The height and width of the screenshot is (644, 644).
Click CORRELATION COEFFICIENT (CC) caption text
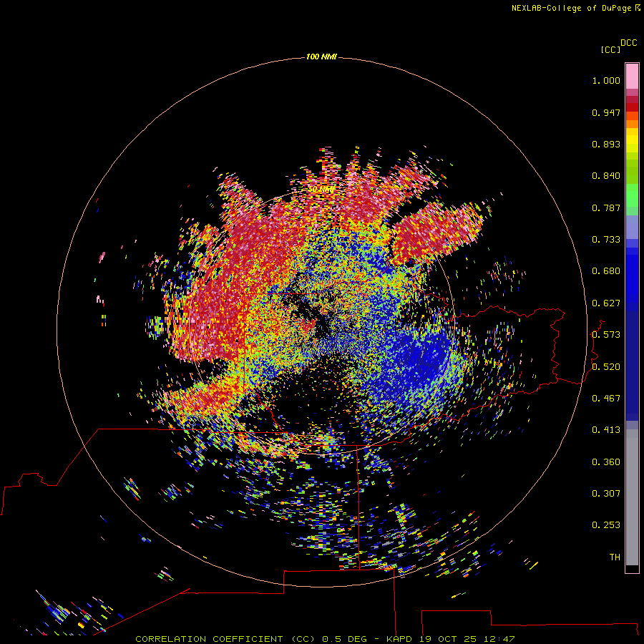[x=225, y=639]
